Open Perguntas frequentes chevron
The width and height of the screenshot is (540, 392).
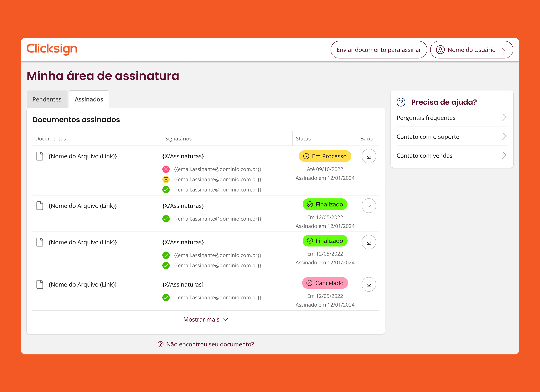pyautogui.click(x=504, y=118)
